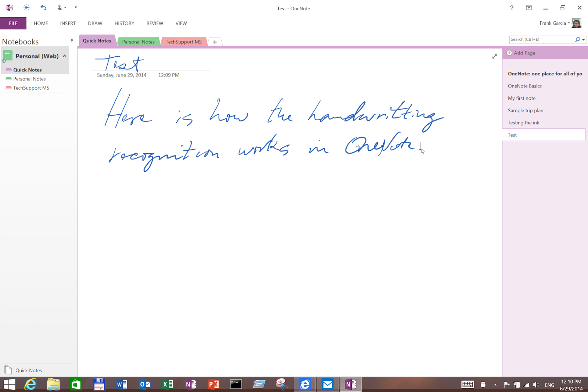Show hidden icons in the system tray

495,385
